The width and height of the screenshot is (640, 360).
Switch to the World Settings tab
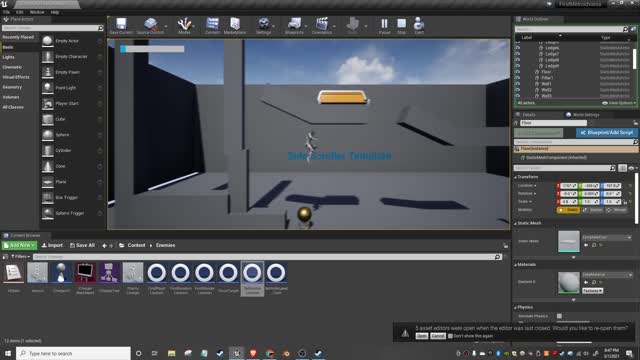(x=582, y=115)
